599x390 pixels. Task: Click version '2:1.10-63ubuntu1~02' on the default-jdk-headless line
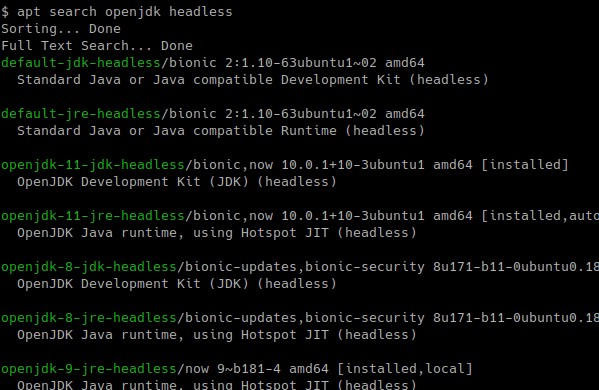tap(301, 63)
